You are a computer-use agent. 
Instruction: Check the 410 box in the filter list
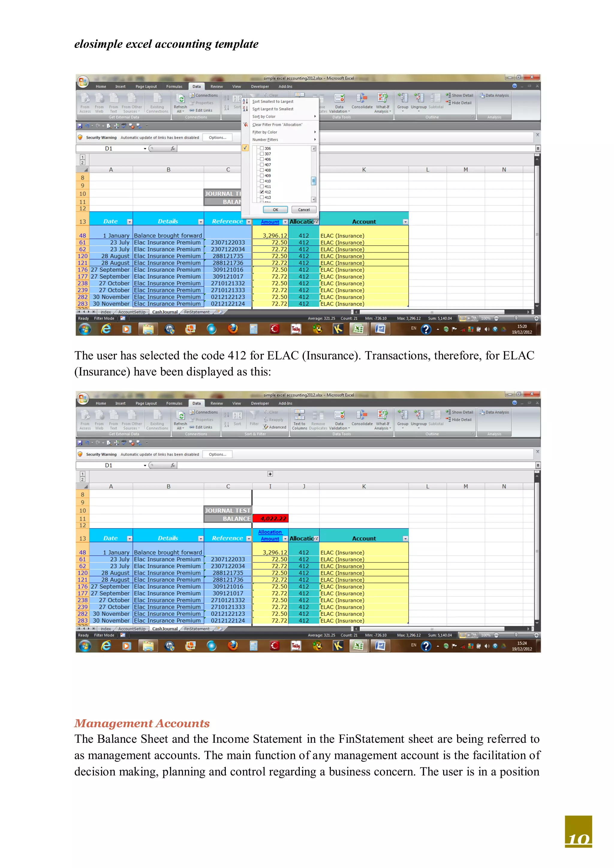pyautogui.click(x=262, y=181)
